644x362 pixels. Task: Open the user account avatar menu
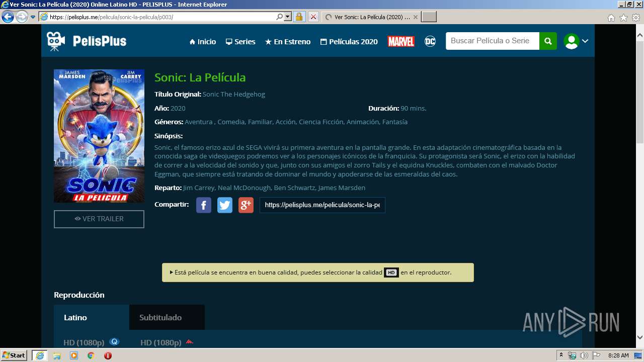[x=576, y=41]
